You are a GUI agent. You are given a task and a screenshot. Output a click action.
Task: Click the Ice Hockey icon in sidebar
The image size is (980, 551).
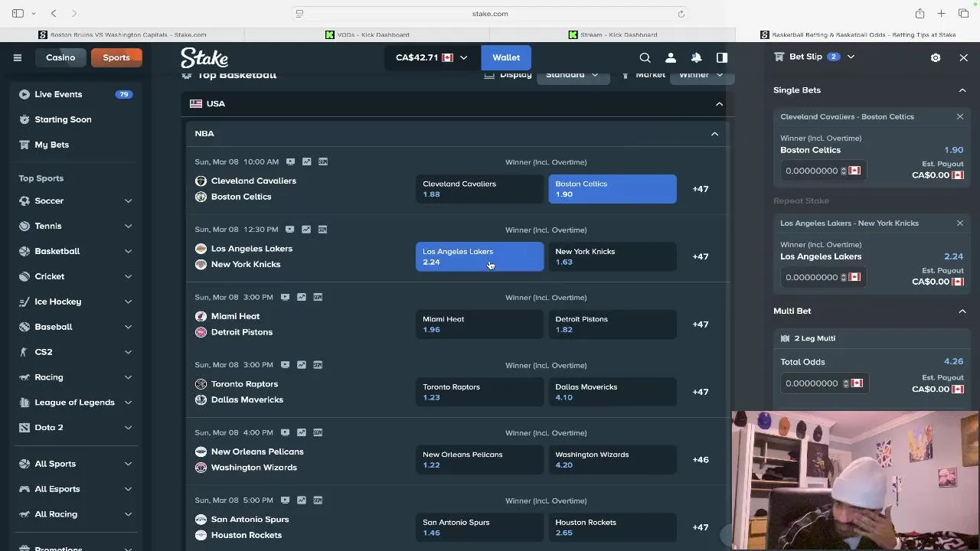24,302
